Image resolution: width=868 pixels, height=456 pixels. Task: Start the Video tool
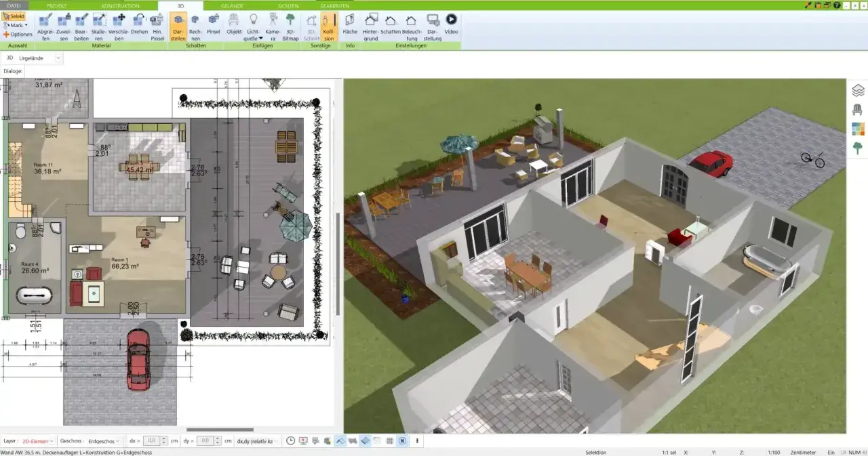[451, 23]
